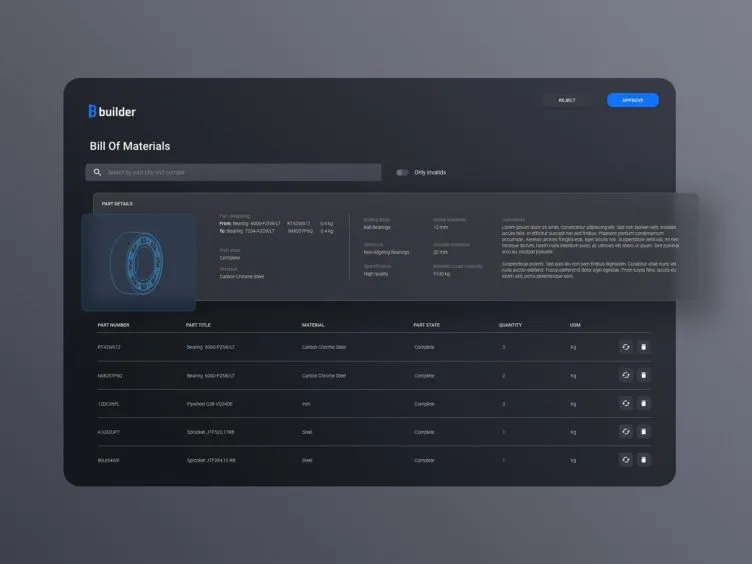
Task: Click Complete state in the Flywheel row
Action: pos(424,404)
